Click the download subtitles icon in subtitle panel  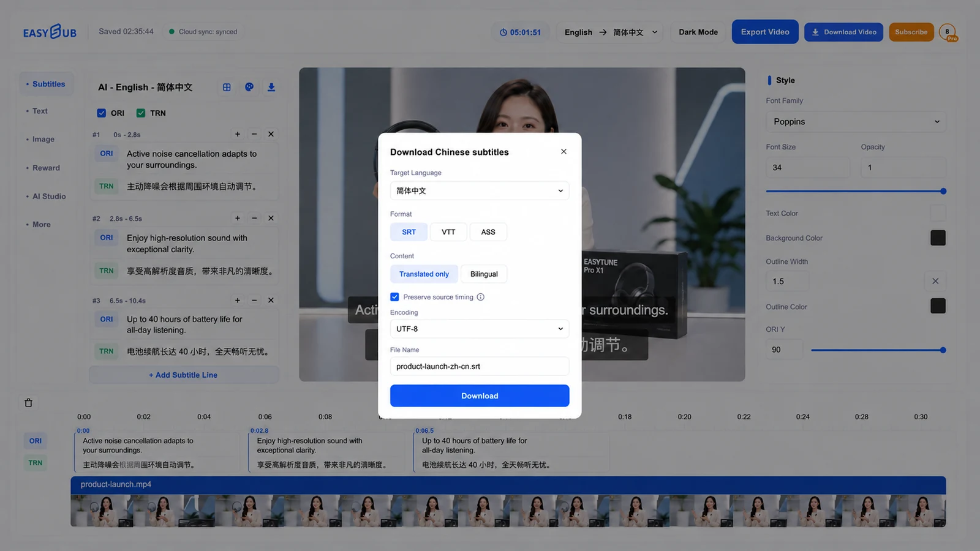(x=271, y=87)
